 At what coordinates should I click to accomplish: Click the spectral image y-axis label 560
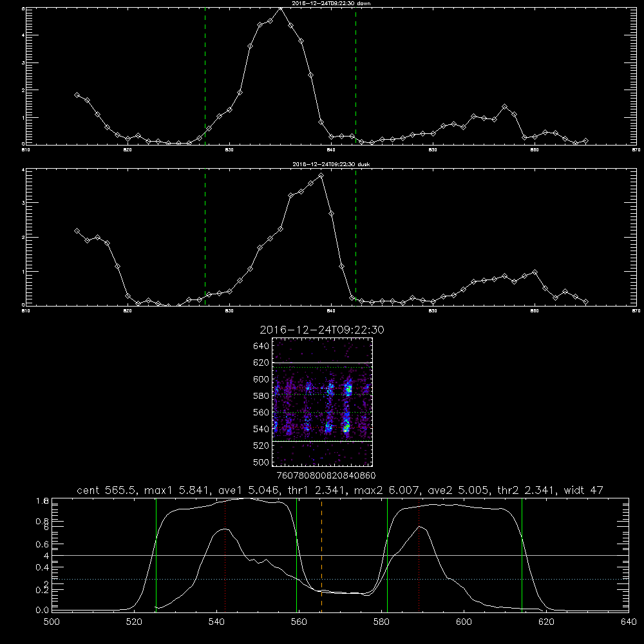pyautogui.click(x=261, y=412)
